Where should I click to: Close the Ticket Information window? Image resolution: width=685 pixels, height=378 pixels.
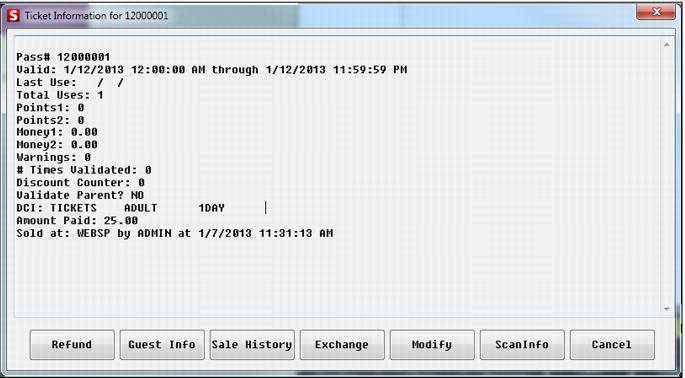click(x=656, y=12)
